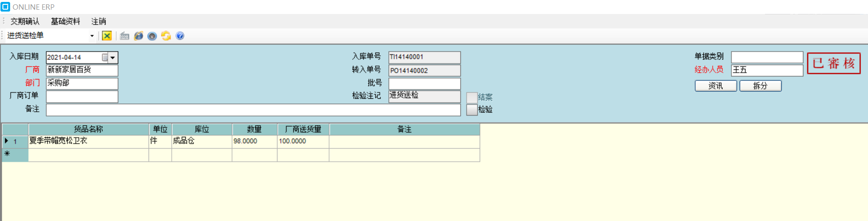Open help with the blue question mark icon
The image size is (868, 221).
180,36
